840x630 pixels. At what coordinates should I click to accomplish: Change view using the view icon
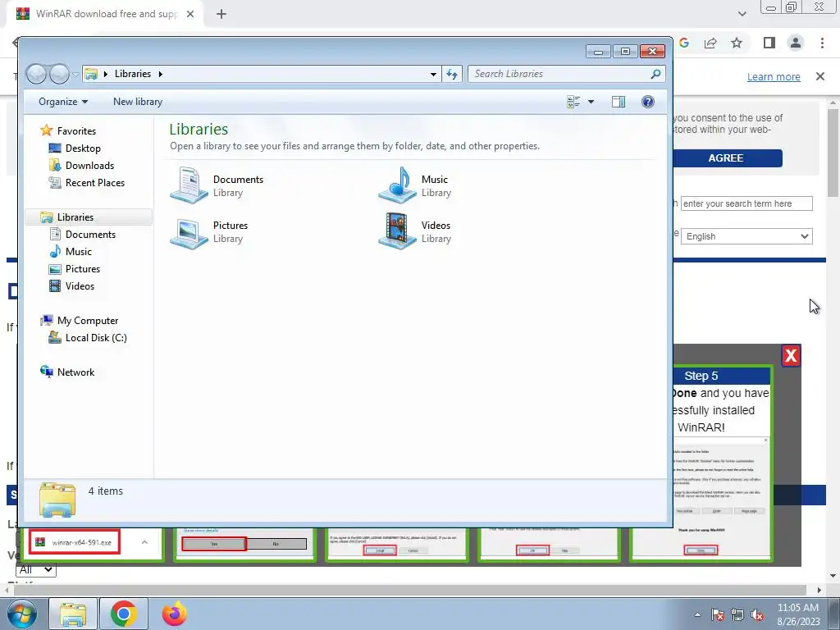point(573,102)
